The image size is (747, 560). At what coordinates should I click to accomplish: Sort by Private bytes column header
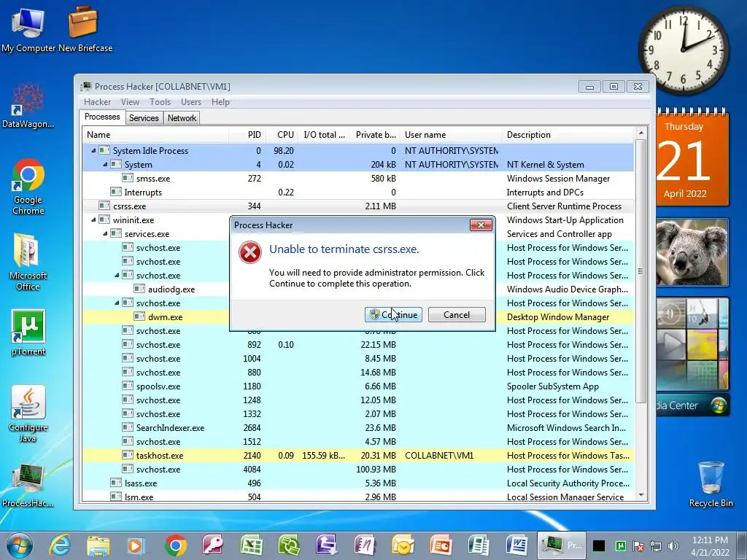pyautogui.click(x=374, y=135)
